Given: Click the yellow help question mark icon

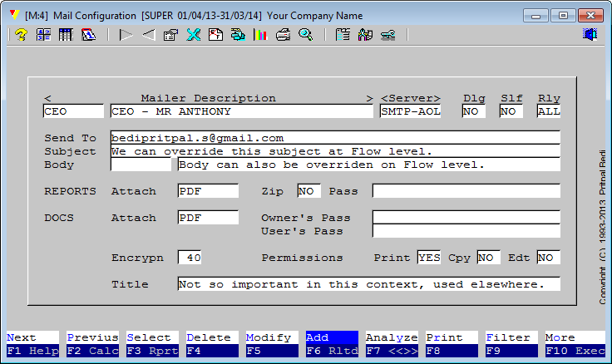Looking at the screenshot, I should click(x=22, y=35).
